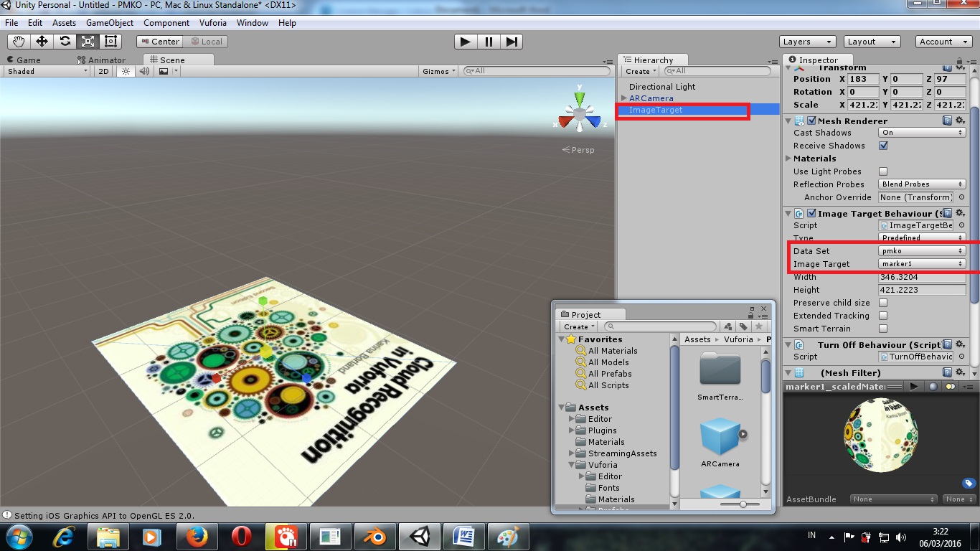Open the Layout dropdown
Image resolution: width=980 pixels, height=551 pixels.
pyautogui.click(x=872, y=42)
